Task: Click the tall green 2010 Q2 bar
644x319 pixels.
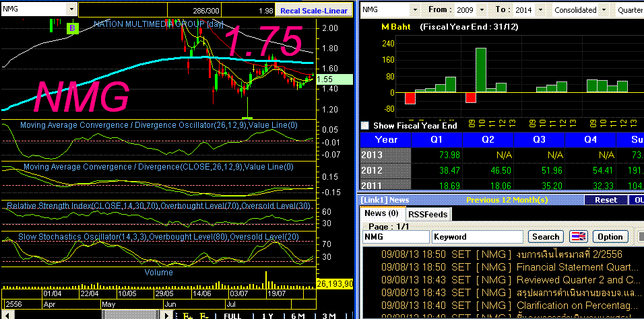Action: (481, 70)
